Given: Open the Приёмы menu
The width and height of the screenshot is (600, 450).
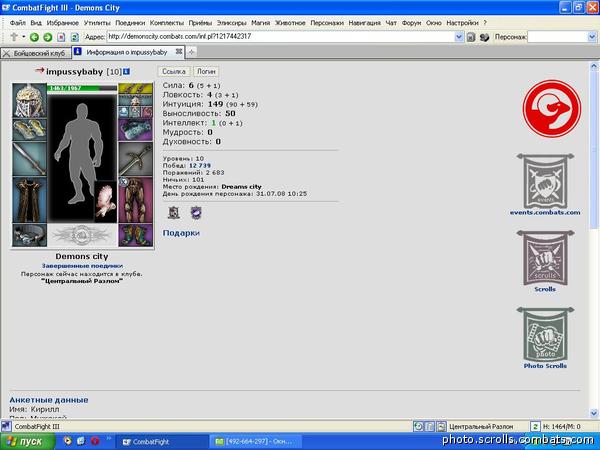Looking at the screenshot, I should click(200, 23).
